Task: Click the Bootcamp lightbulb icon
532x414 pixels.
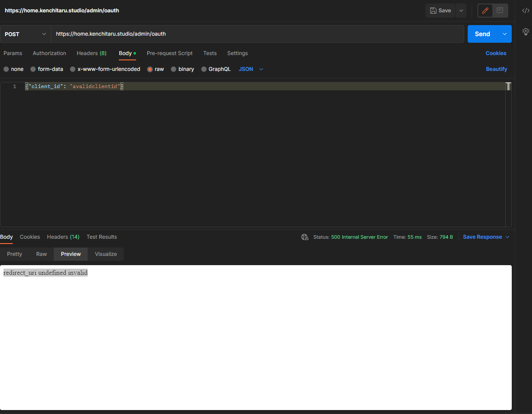Action: [525, 32]
